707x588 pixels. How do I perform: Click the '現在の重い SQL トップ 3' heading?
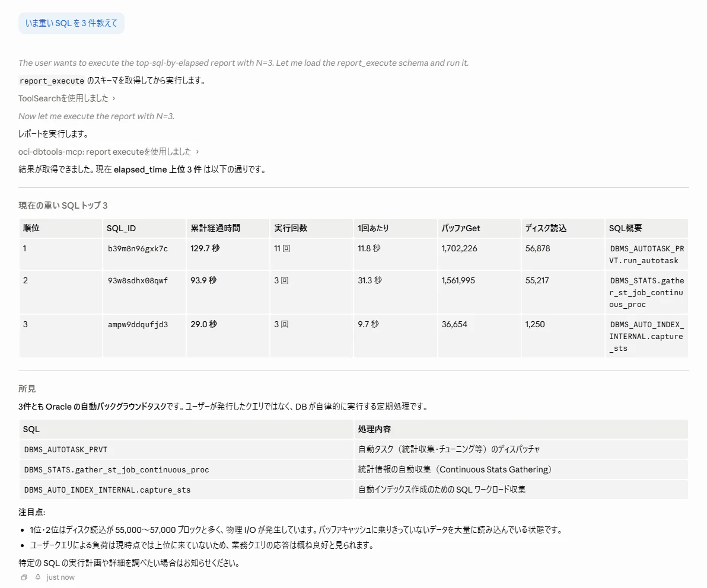63,206
